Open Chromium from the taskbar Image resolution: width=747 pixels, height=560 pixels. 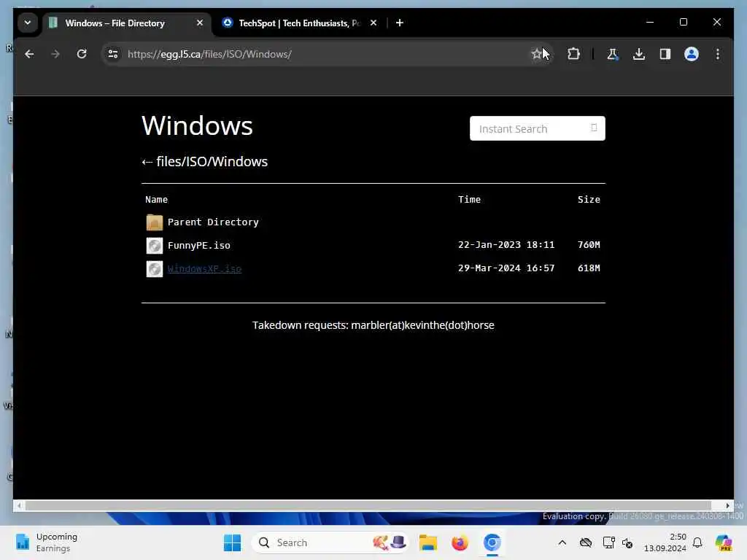(x=492, y=542)
